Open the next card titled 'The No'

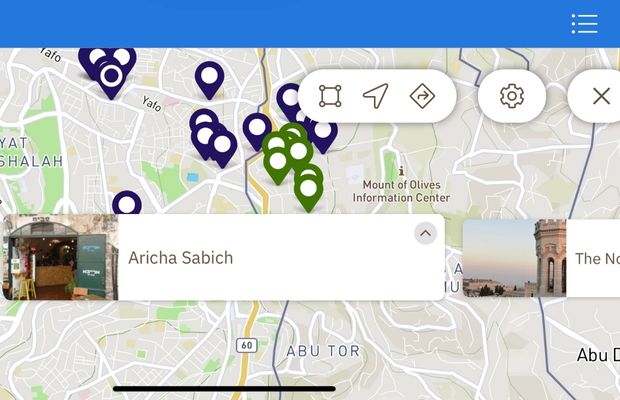541,258
